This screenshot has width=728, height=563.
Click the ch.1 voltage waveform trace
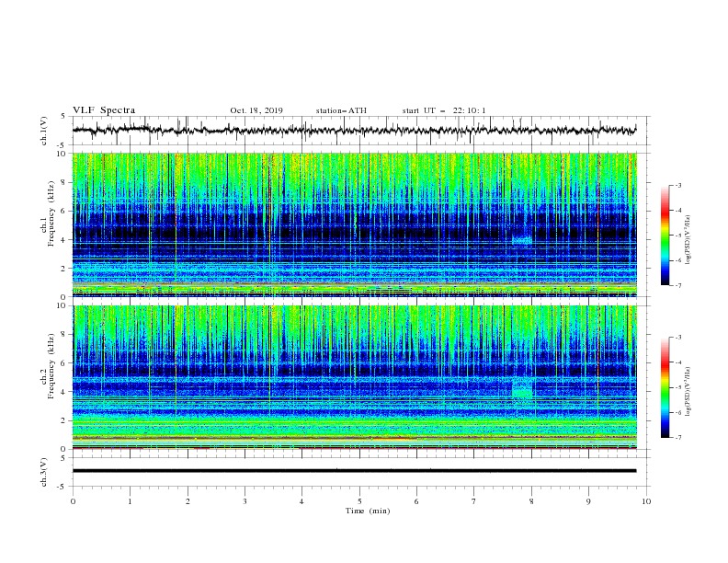pyautogui.click(x=354, y=130)
